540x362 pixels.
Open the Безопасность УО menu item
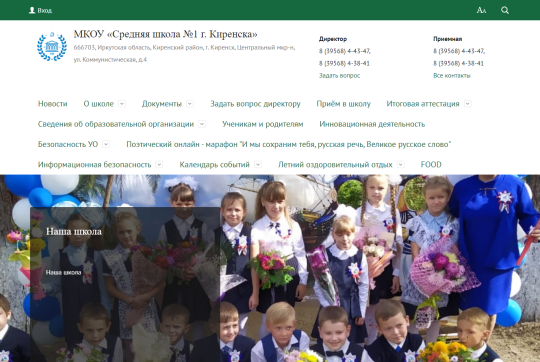click(68, 144)
